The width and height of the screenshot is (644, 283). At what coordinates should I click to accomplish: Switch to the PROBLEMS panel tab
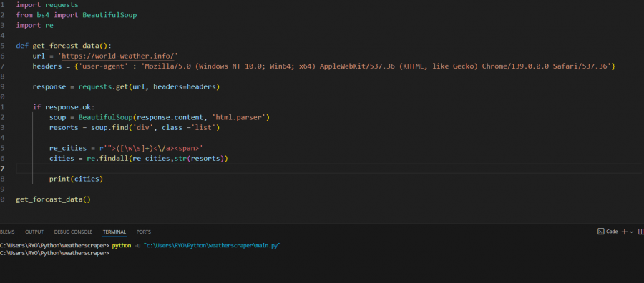pos(7,232)
